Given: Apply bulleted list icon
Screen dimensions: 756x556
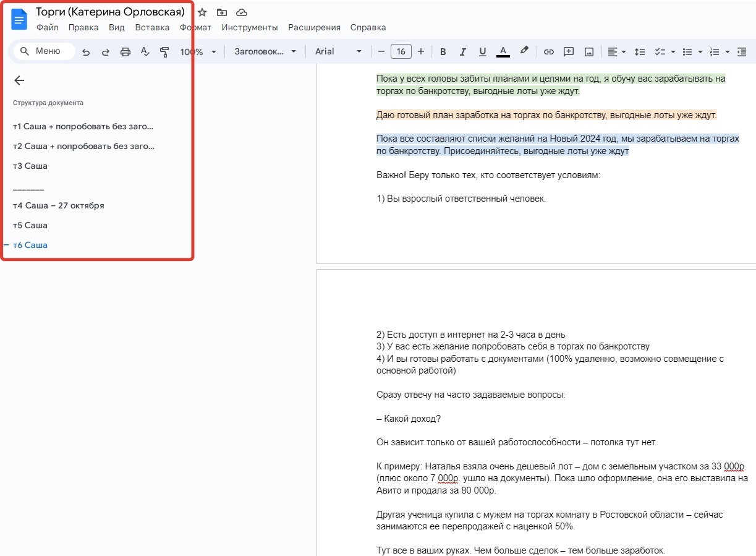Looking at the screenshot, I should click(x=687, y=52).
